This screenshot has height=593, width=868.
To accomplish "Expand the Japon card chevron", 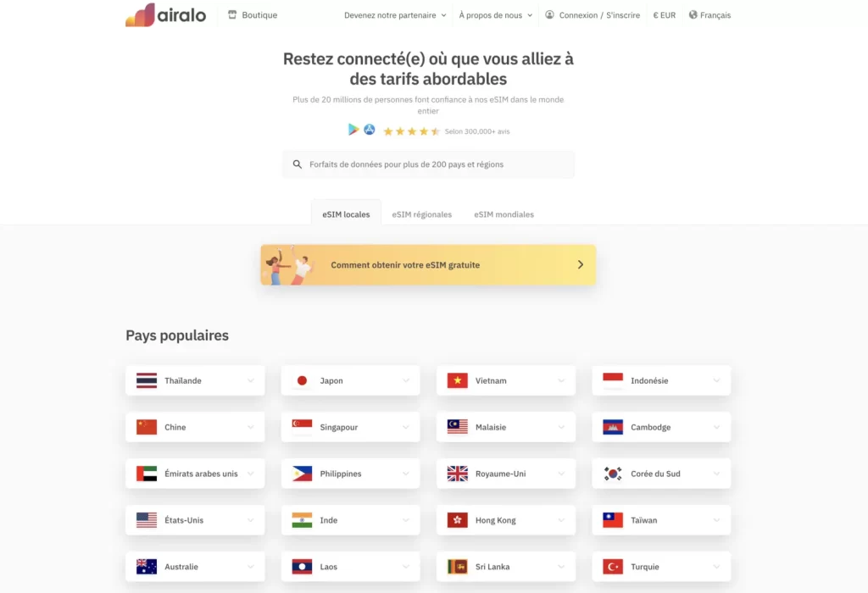I will click(x=406, y=380).
